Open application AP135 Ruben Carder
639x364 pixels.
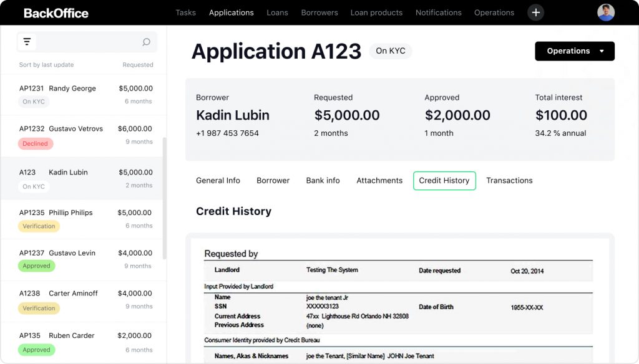83,342
